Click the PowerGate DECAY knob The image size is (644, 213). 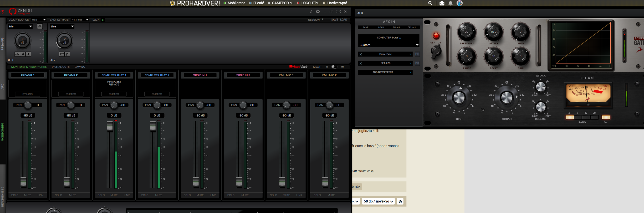click(494, 56)
